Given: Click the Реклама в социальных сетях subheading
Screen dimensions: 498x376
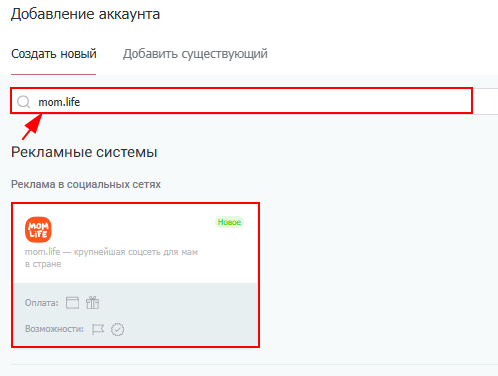Looking at the screenshot, I should tap(86, 184).
